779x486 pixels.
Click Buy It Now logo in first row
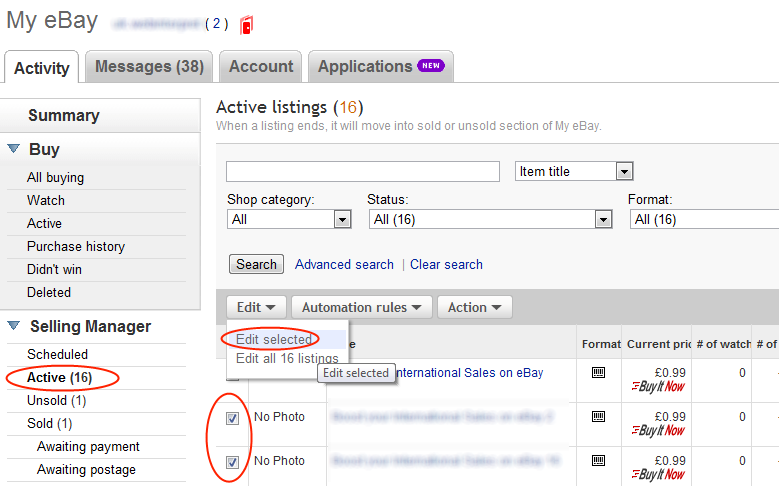click(658, 386)
